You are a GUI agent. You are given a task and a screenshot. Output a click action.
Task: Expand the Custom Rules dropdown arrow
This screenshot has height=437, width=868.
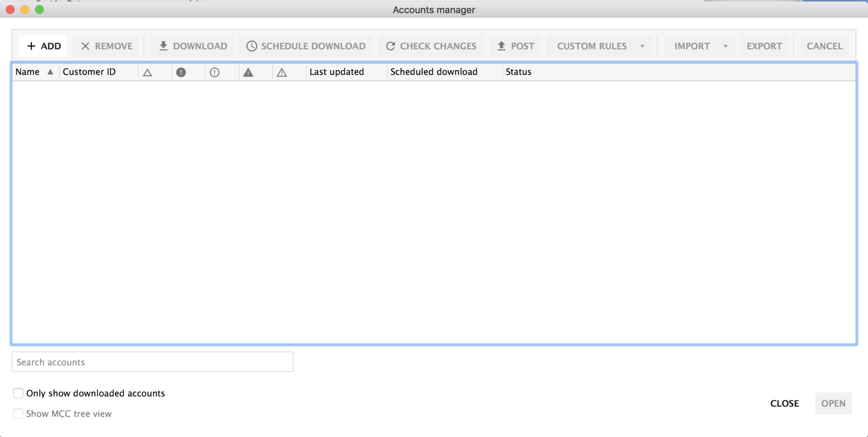coord(643,46)
